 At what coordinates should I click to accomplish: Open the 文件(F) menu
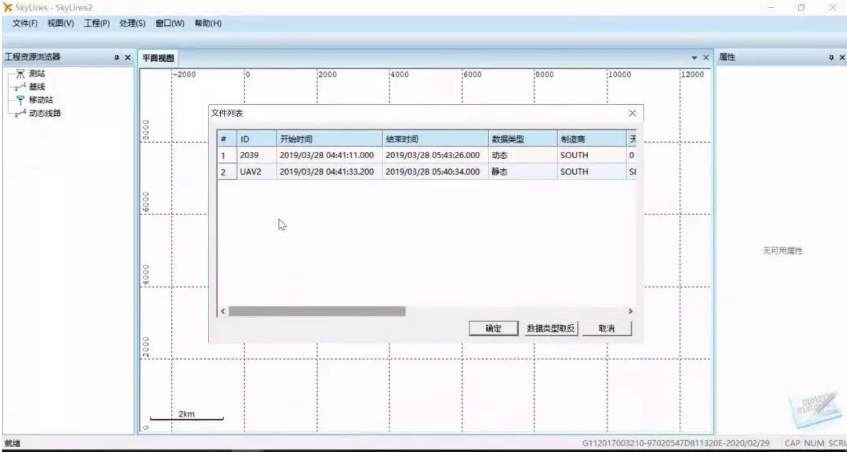coord(25,23)
